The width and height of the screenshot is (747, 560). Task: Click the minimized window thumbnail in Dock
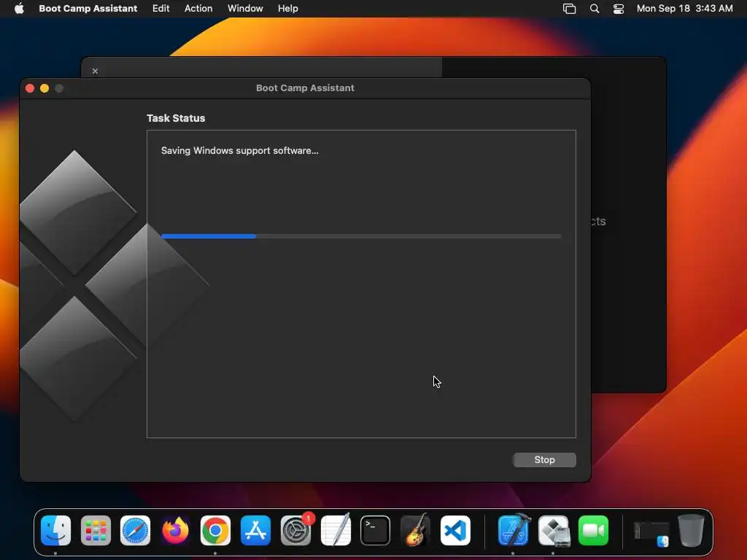pyautogui.click(x=651, y=533)
